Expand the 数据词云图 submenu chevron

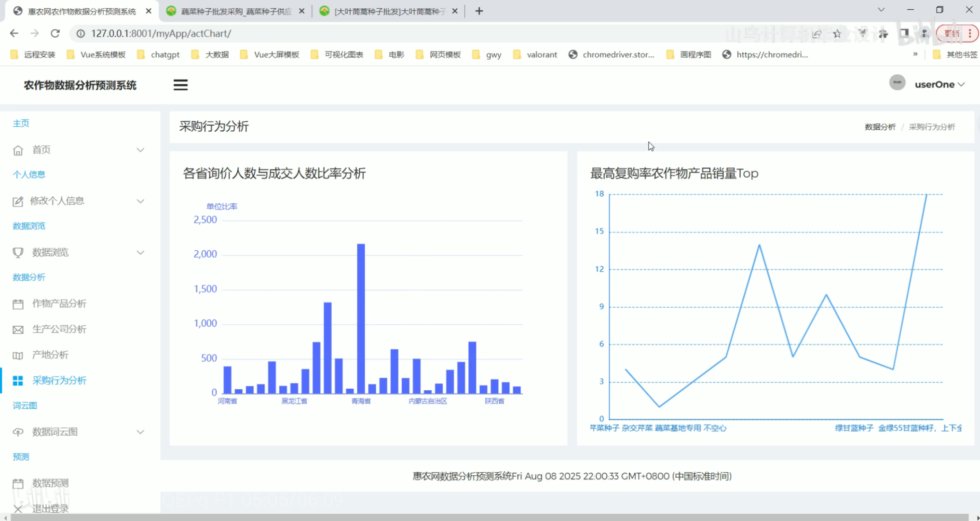click(x=140, y=432)
